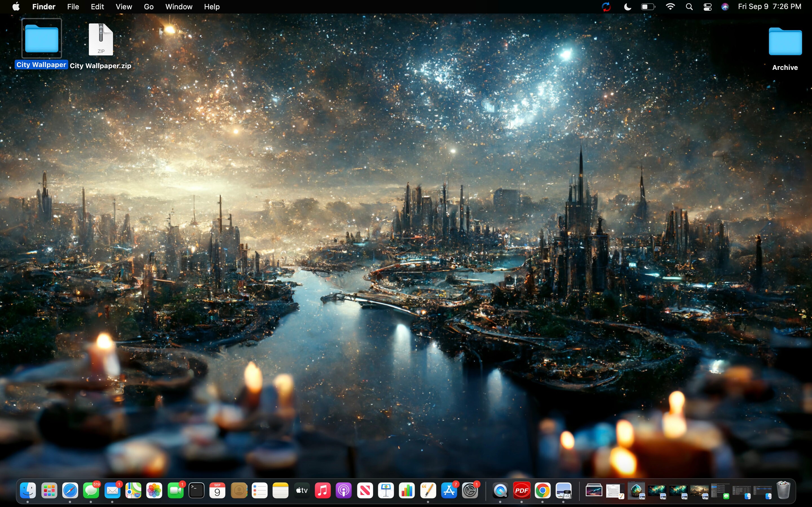The width and height of the screenshot is (812, 507).
Task: Open Launchpad from the Dock
Action: [x=49, y=490]
